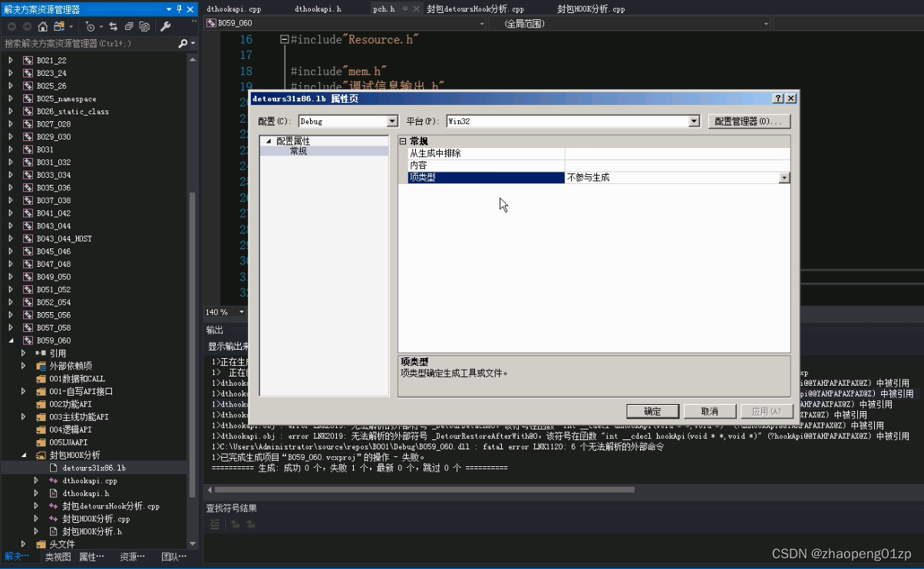Open the Solution Explorer window options arrow
Screen dimensions: 924x569
point(169,9)
